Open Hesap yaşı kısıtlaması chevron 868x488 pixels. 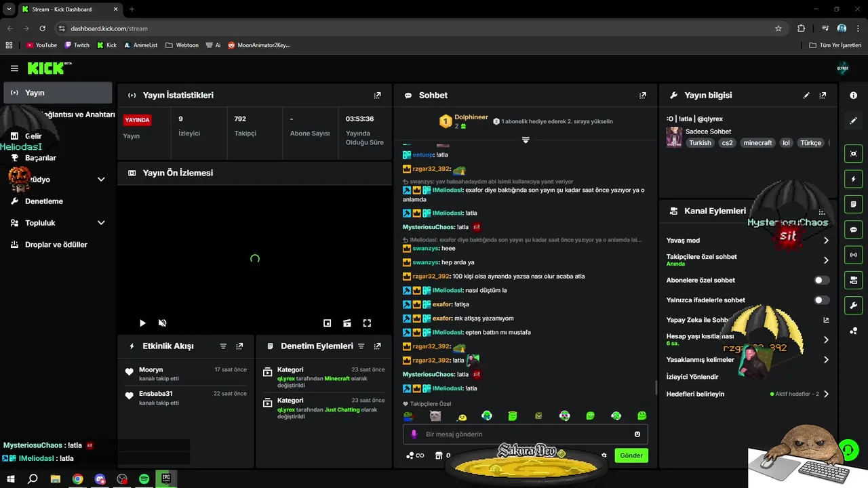point(826,340)
